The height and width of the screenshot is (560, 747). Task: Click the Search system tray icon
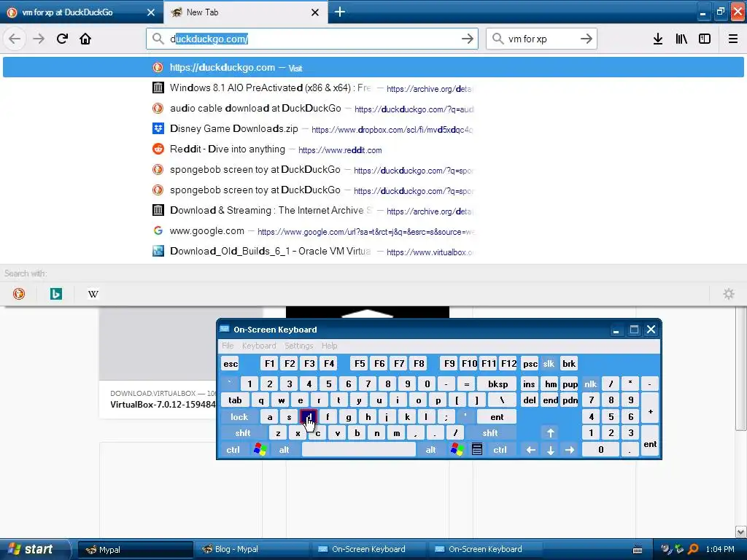tap(693, 550)
